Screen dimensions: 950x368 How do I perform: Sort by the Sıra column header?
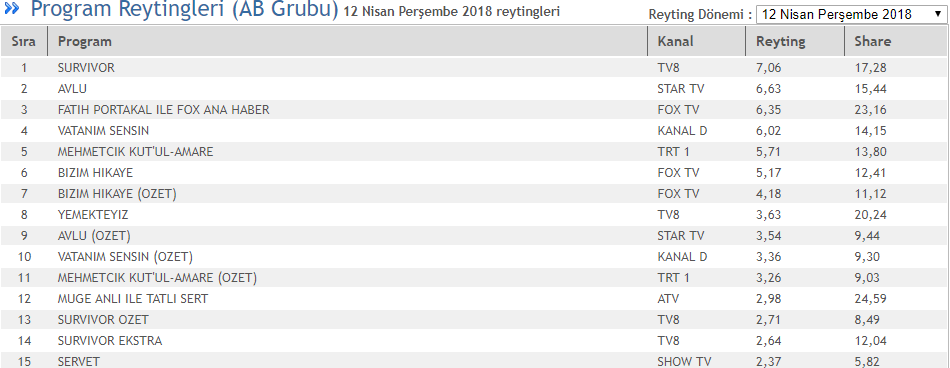pos(24,41)
